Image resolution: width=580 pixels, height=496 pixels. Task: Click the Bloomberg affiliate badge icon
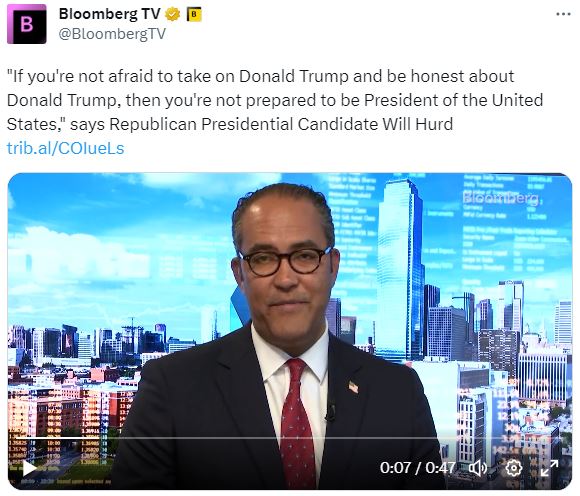194,14
